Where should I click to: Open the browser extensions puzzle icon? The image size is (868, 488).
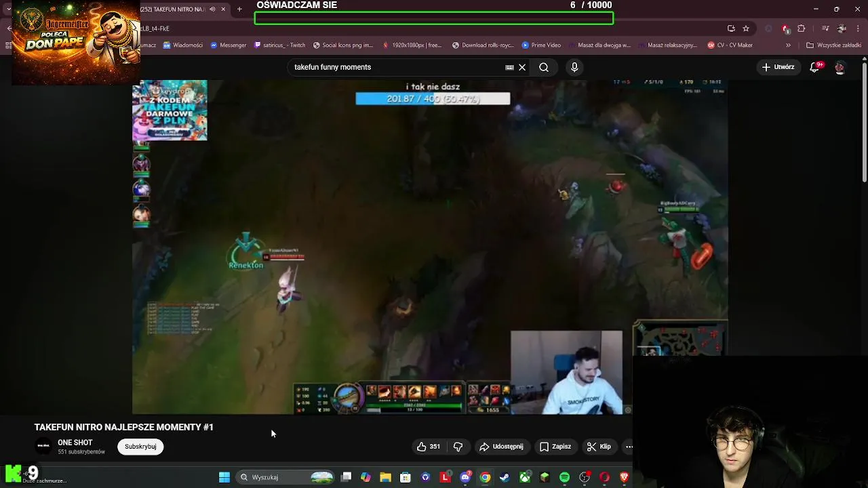pyautogui.click(x=801, y=28)
